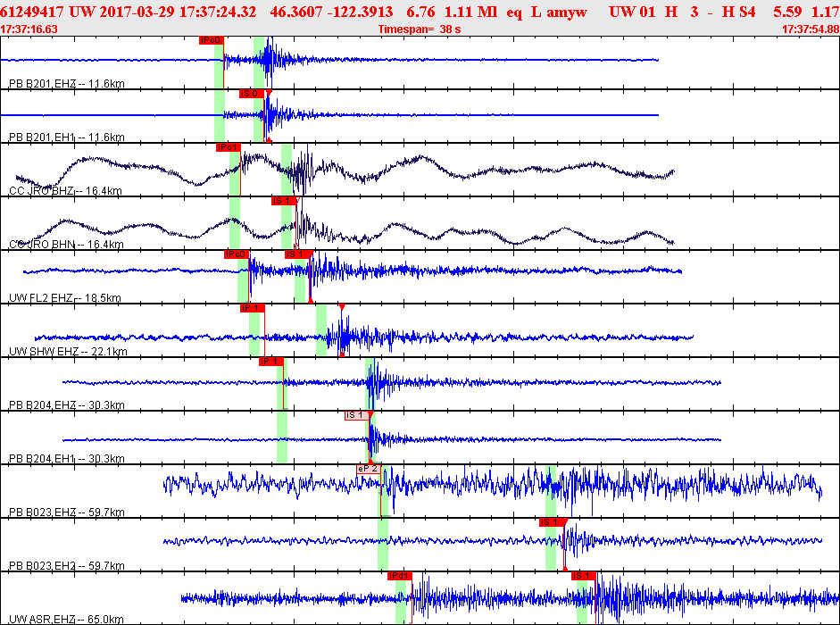This screenshot has width=840, height=625.
Task: Select event ID 61249417 in the header
Action: tap(32, 12)
